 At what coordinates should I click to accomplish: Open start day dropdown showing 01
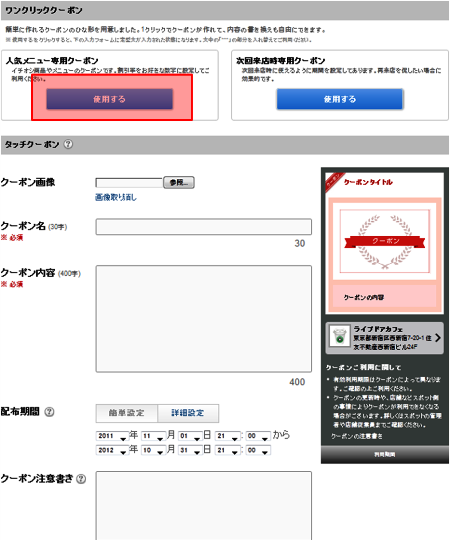pyautogui.click(x=190, y=436)
